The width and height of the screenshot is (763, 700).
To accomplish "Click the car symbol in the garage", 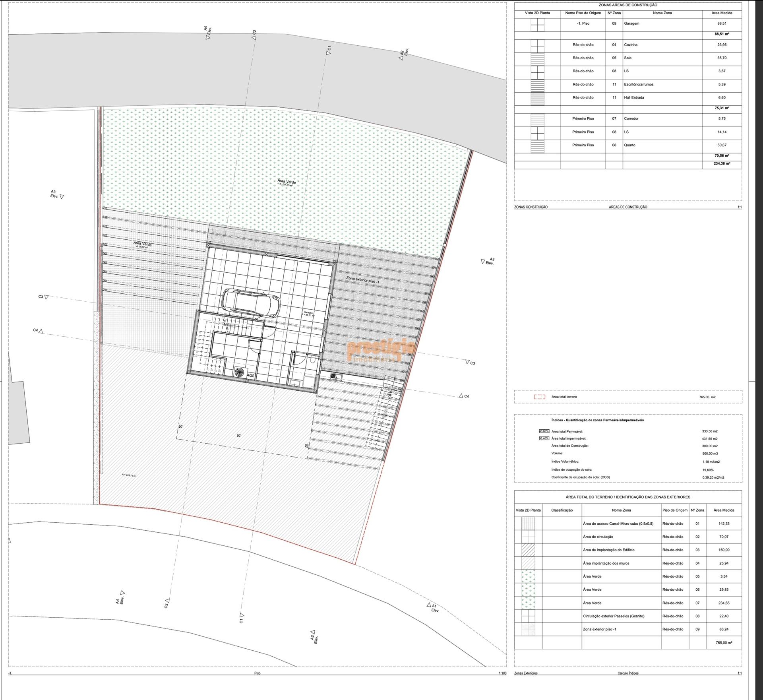I will [x=251, y=303].
